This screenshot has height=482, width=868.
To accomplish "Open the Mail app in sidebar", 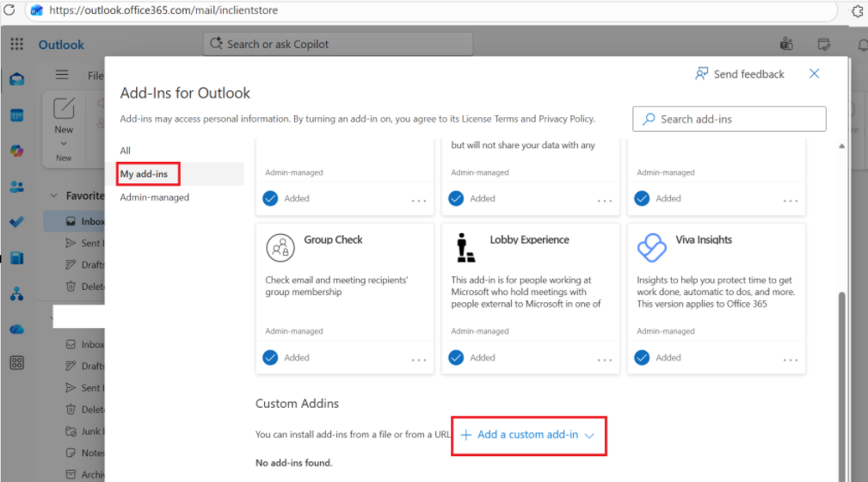I will [16, 79].
